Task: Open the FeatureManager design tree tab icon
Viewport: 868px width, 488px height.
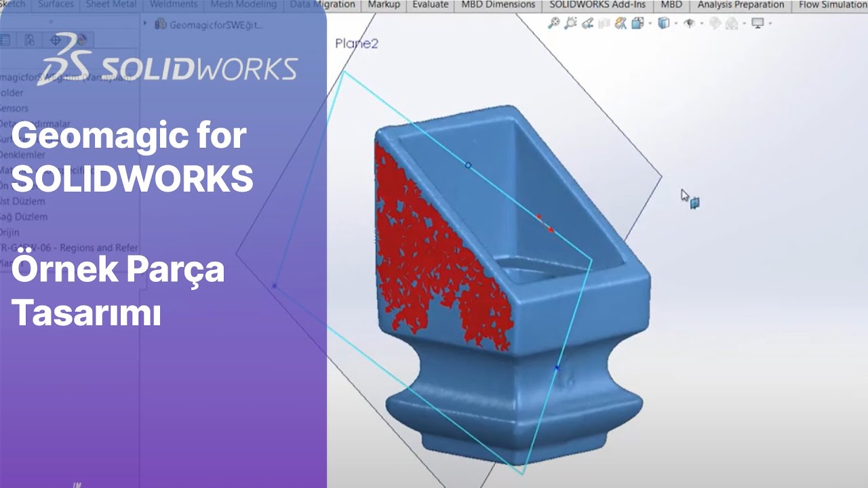Action: [x=5, y=40]
